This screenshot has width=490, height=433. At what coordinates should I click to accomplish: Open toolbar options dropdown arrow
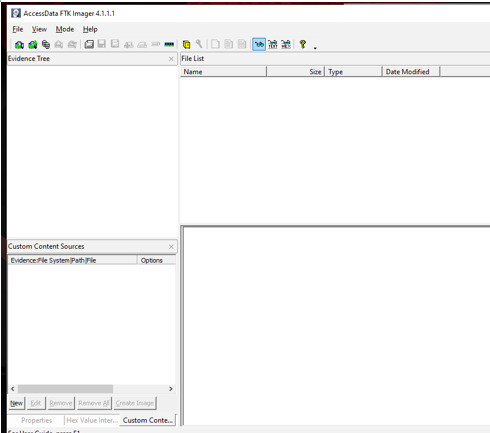(x=315, y=48)
